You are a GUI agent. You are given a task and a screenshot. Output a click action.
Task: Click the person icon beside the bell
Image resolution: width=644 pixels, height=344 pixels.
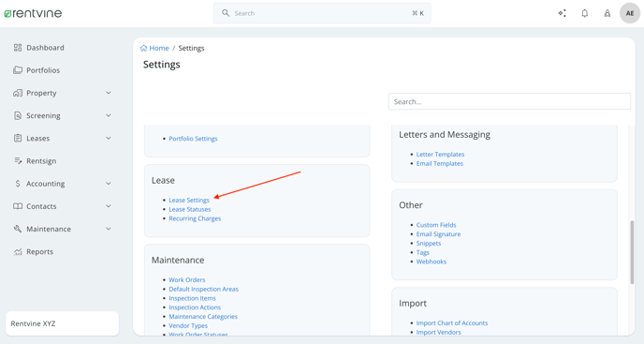tap(607, 13)
